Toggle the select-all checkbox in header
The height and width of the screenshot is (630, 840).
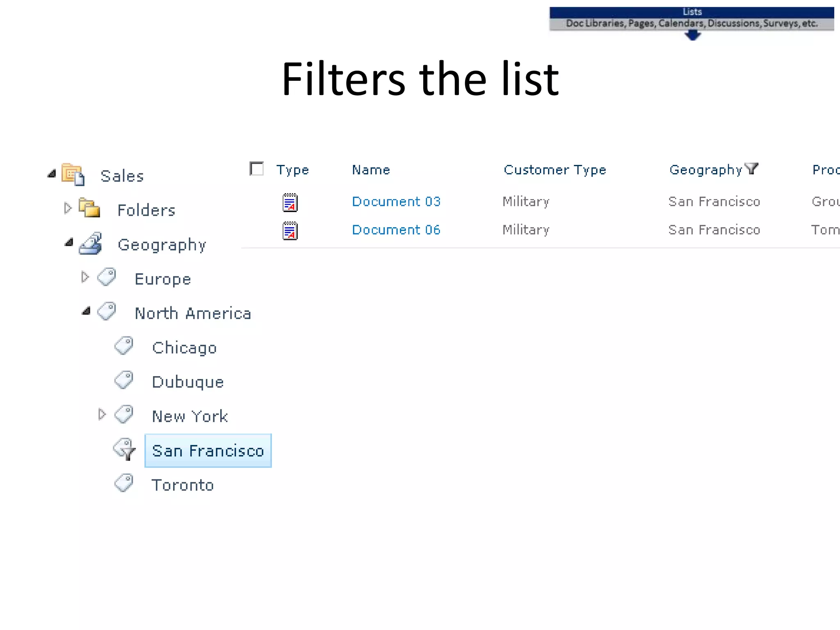[x=257, y=169]
